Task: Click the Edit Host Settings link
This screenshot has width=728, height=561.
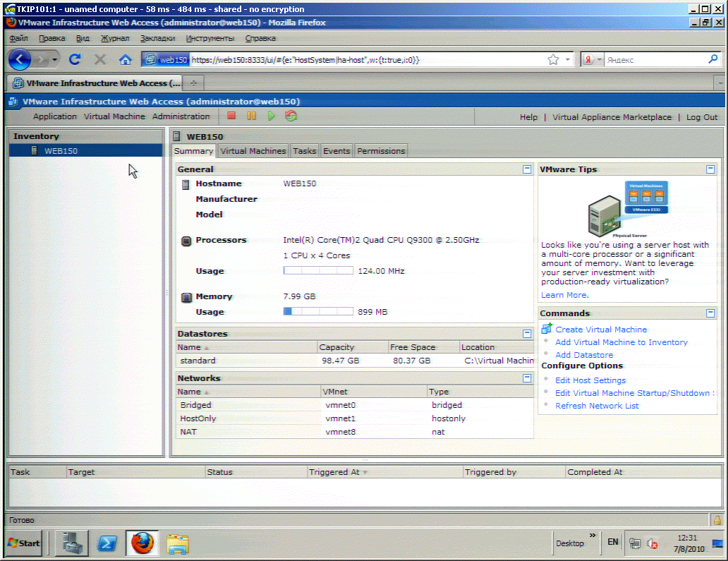Action: coord(590,380)
